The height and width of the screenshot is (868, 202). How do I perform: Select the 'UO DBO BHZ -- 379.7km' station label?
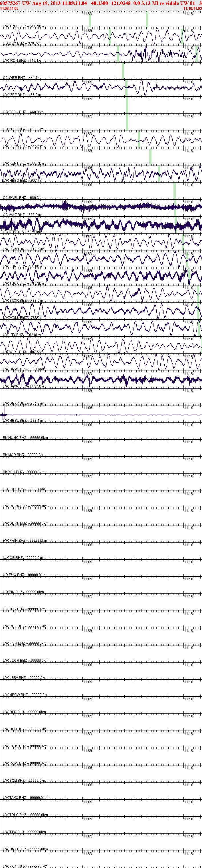tap(22, 43)
